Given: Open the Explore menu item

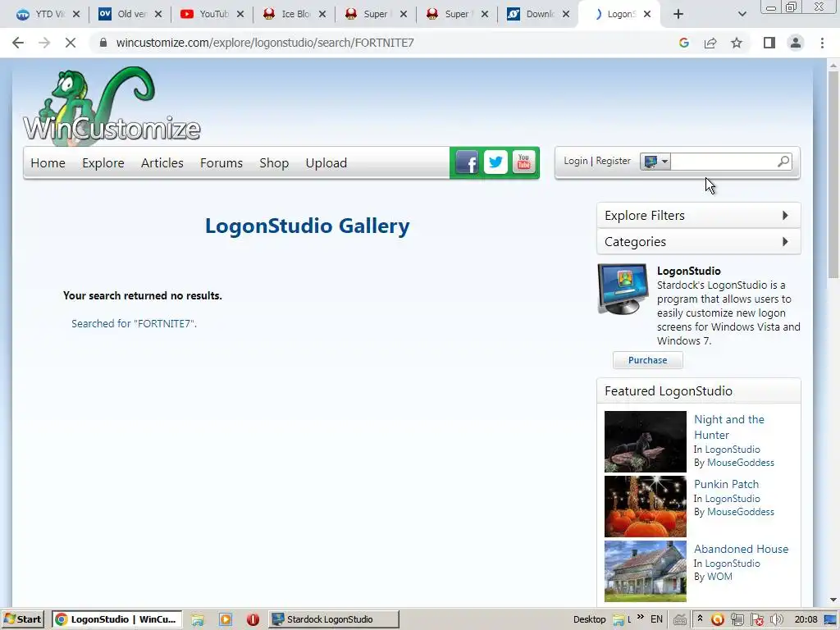Looking at the screenshot, I should (103, 163).
